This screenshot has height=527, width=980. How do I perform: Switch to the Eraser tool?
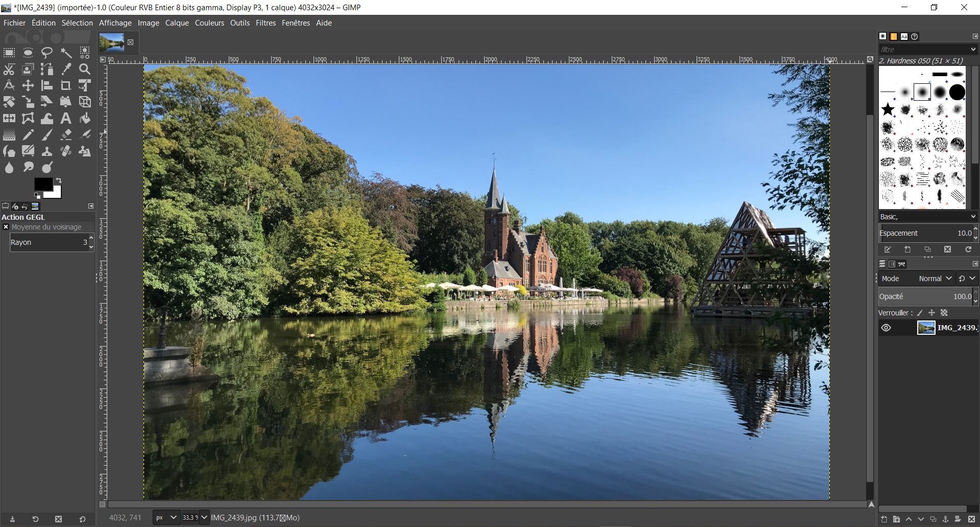point(66,134)
